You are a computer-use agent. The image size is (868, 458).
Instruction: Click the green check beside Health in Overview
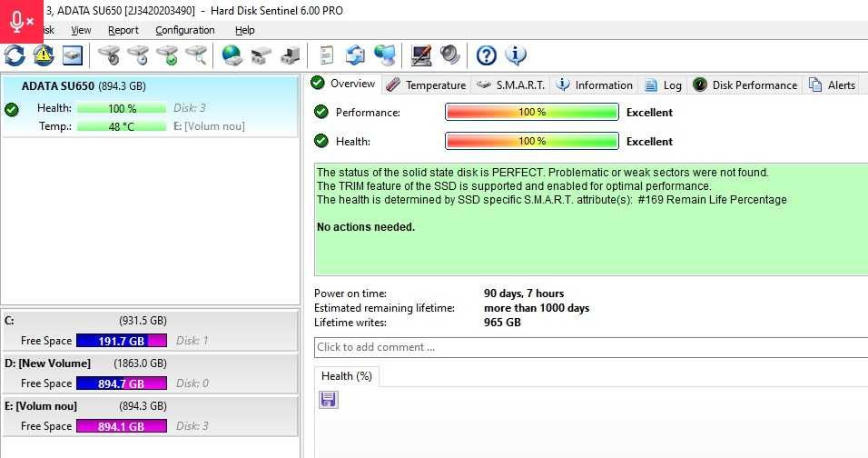[x=321, y=141]
